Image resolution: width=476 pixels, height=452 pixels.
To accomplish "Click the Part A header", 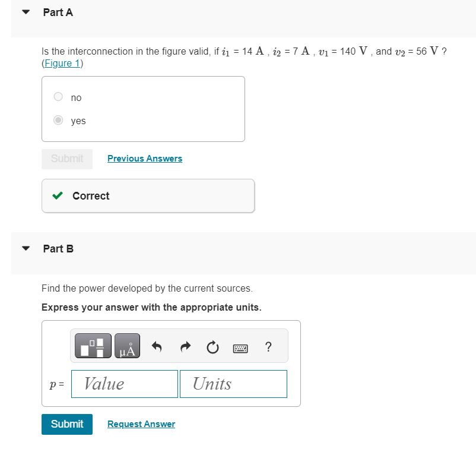I will (x=58, y=12).
